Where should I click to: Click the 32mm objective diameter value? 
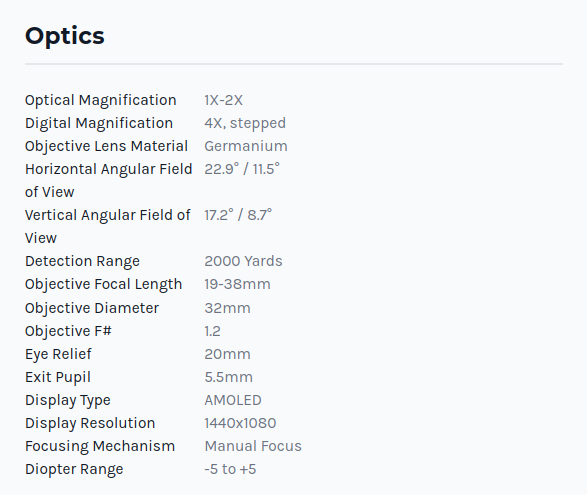pos(228,308)
